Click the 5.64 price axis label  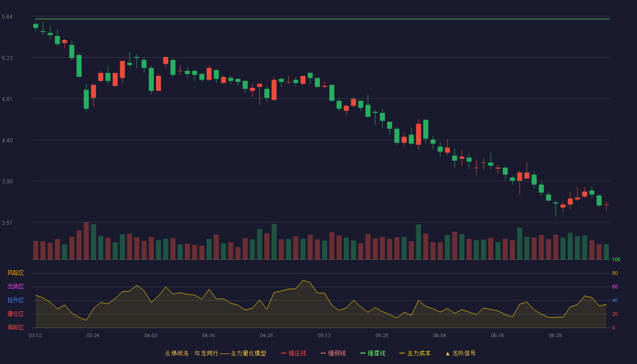point(7,17)
